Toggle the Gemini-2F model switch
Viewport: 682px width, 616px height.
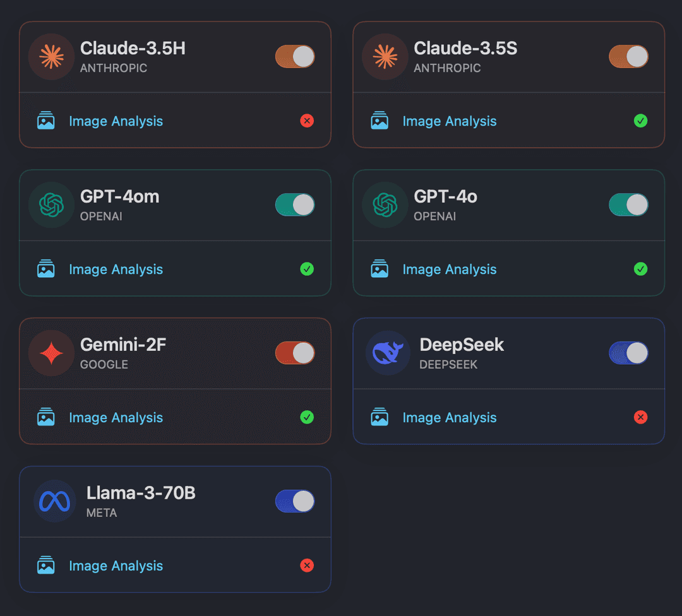click(295, 353)
